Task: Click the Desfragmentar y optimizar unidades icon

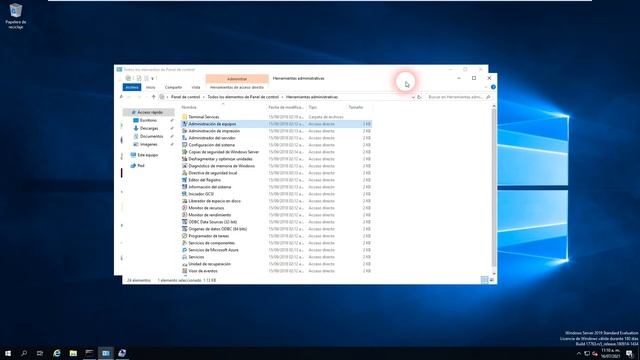Action: pos(184,159)
